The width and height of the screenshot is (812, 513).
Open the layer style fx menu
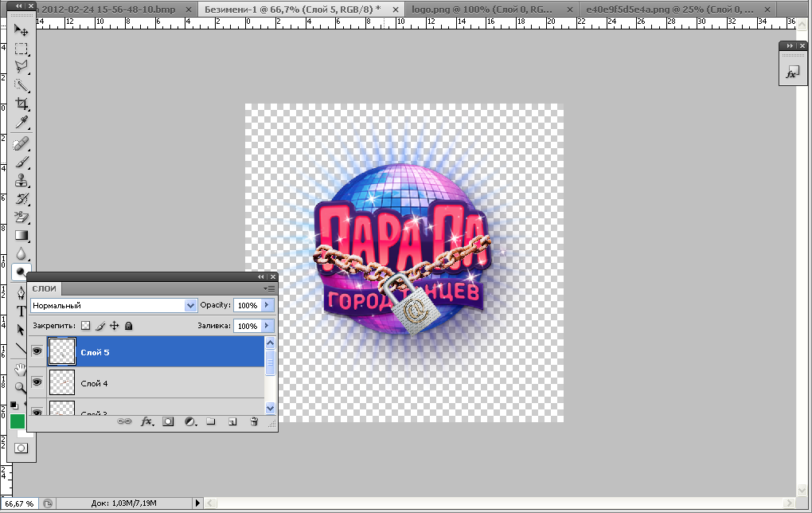147,422
